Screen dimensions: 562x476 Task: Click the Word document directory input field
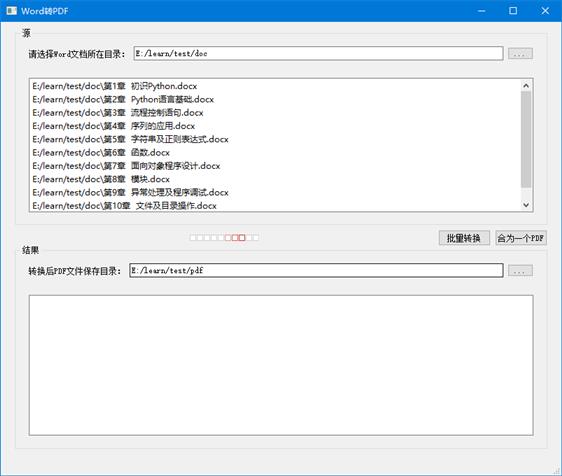point(318,53)
